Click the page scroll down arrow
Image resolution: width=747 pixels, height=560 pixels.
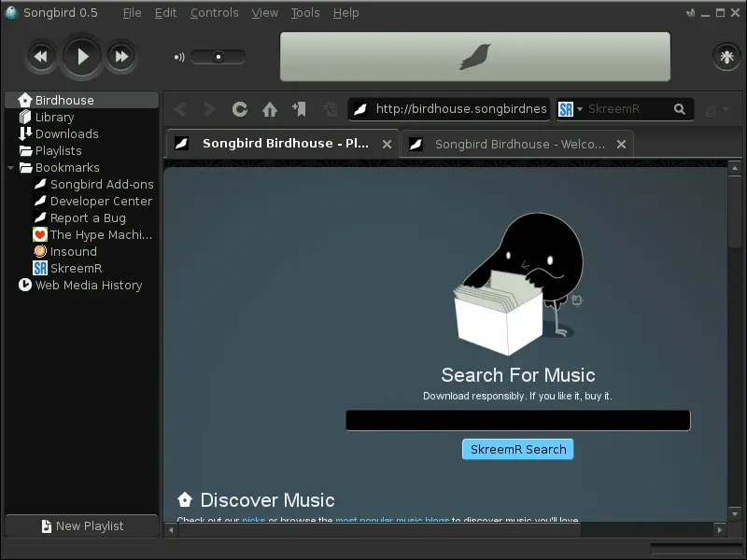(x=735, y=514)
